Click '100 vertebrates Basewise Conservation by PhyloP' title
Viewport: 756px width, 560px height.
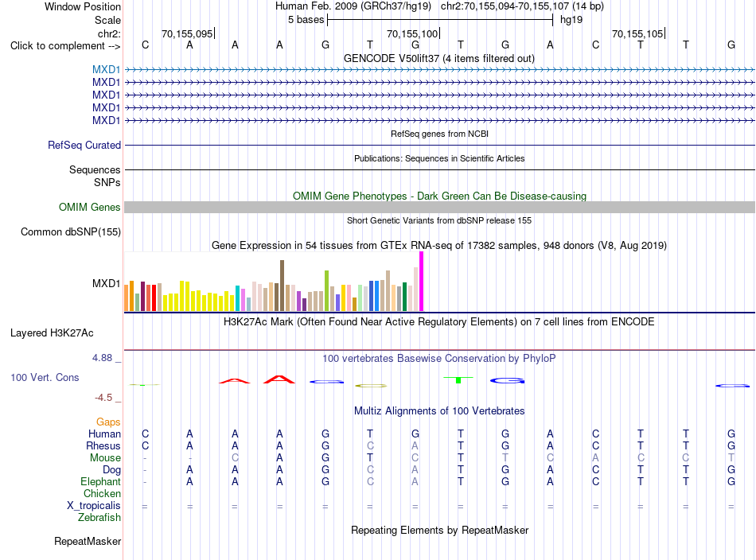(x=439, y=358)
